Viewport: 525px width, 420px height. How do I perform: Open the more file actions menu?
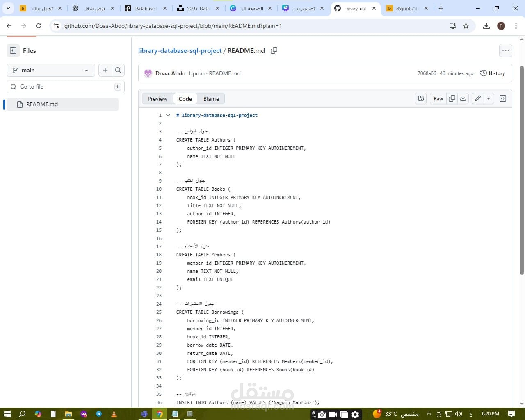click(505, 50)
